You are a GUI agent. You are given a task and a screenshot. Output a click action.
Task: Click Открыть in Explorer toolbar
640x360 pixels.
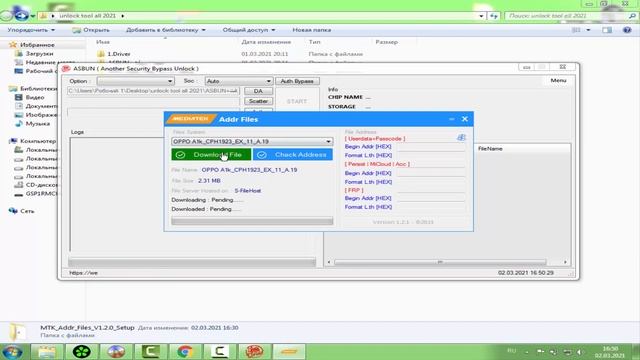91,30
